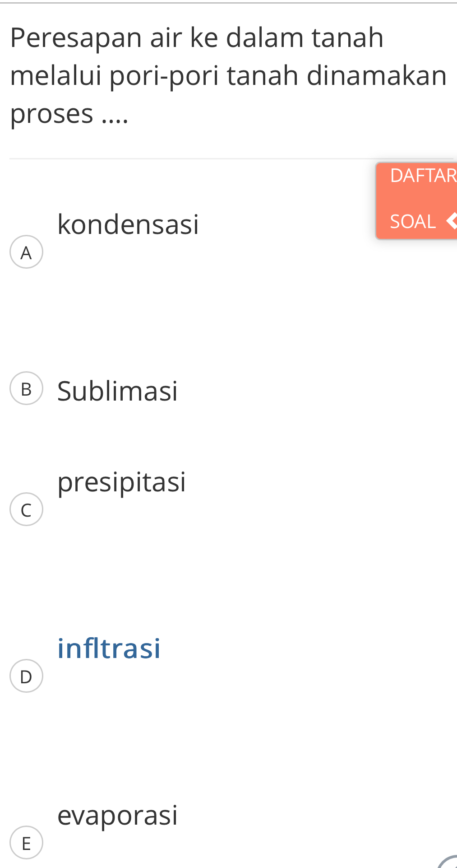457x868 pixels.
Task: Click the divider line below the question
Action: coord(189,159)
